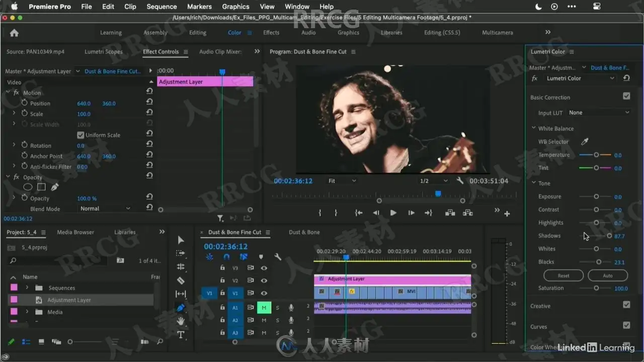Image resolution: width=644 pixels, height=362 pixels.
Task: Uncheck the Uniform Scale checkbox
Action: click(x=80, y=135)
